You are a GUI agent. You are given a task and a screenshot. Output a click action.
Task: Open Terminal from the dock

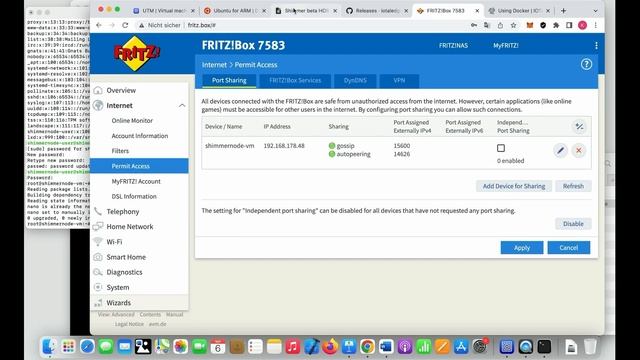click(544, 347)
